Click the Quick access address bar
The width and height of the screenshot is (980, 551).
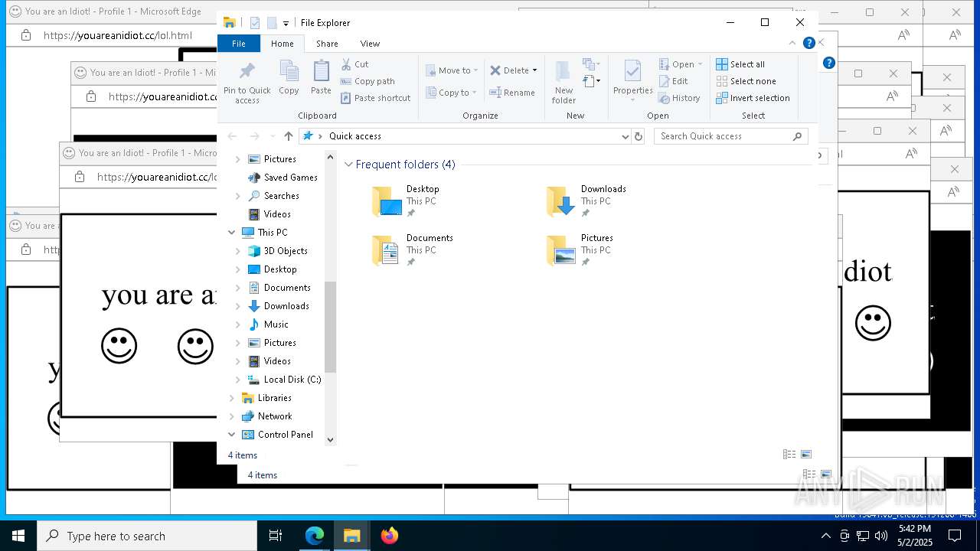click(465, 136)
